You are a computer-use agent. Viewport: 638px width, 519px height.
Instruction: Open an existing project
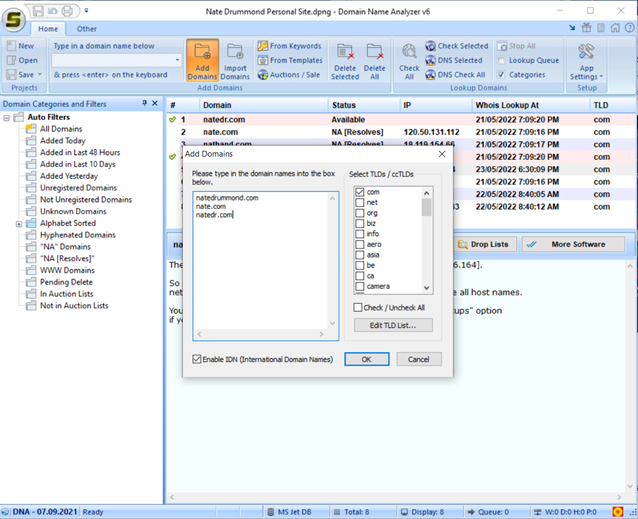[22, 60]
